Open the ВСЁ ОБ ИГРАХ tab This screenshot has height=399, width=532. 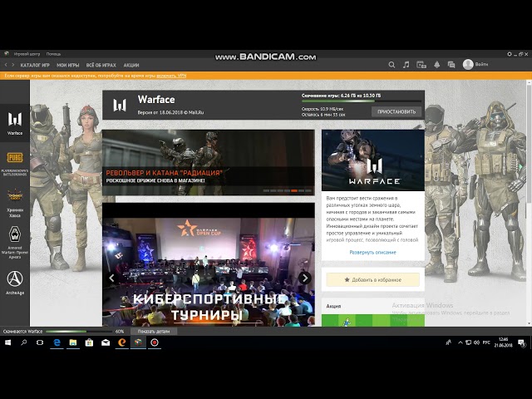101,65
